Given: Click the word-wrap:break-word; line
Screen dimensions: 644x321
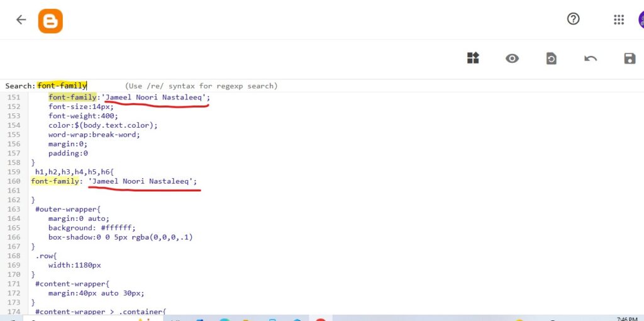Looking at the screenshot, I should point(94,135).
